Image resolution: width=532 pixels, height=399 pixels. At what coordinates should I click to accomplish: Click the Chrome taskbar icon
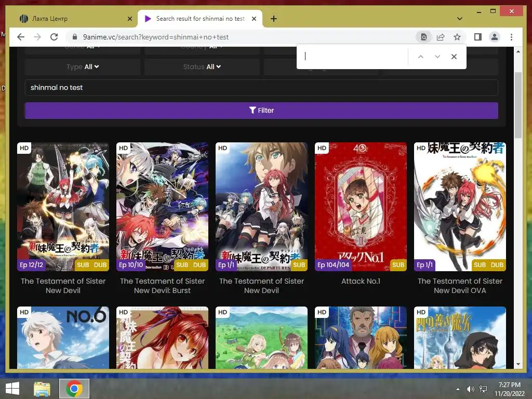click(74, 389)
